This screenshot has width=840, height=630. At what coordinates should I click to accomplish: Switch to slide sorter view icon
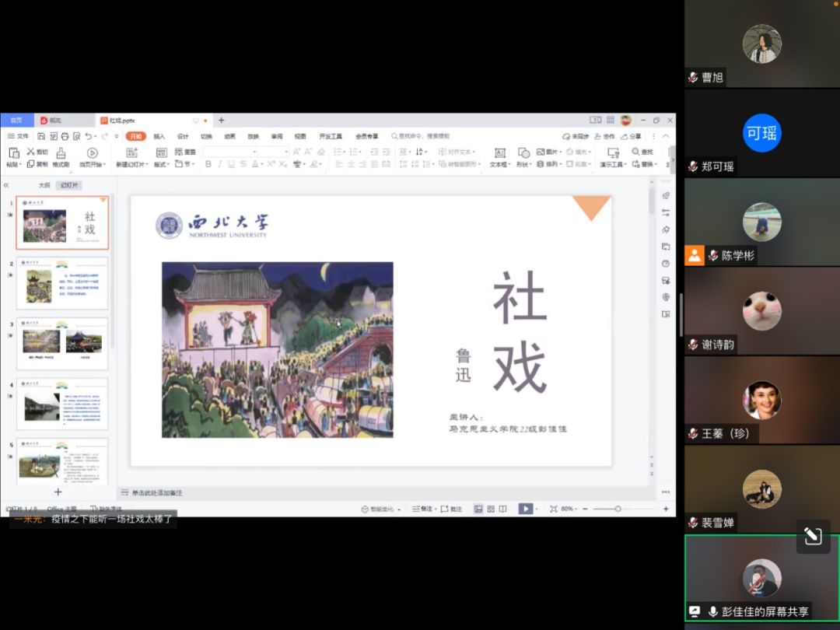pos(490,509)
